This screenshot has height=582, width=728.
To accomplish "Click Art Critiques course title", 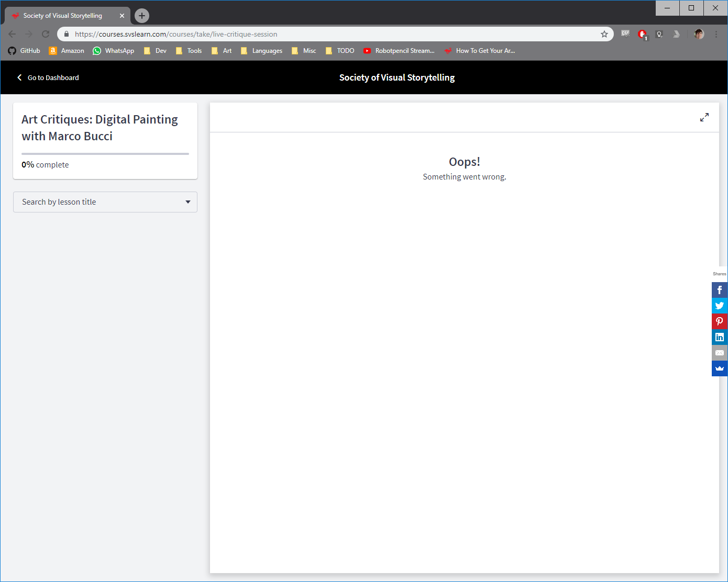I will coord(100,128).
